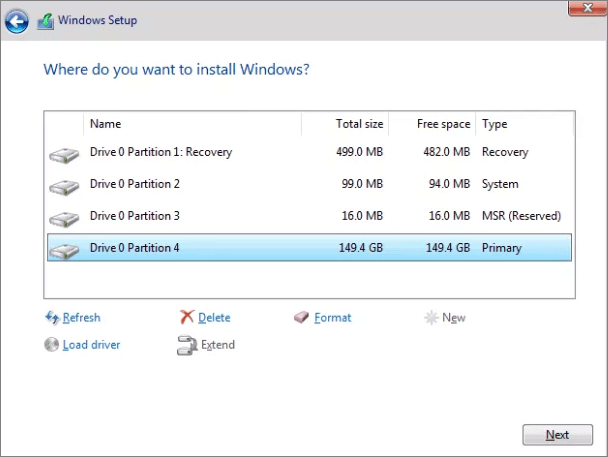Open the Load driver link
Viewport: 608px width, 457px height.
(x=91, y=345)
